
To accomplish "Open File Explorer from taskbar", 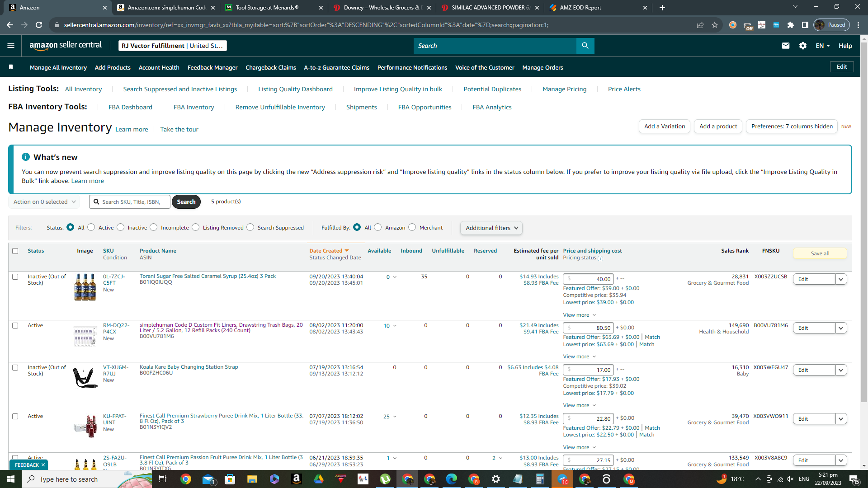I will pyautogui.click(x=252, y=479).
